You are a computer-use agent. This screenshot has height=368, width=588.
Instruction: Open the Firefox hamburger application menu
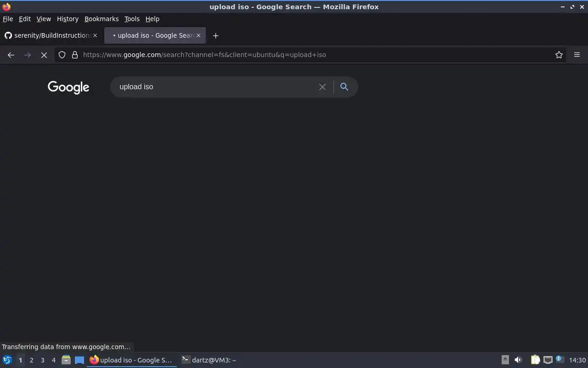(x=577, y=55)
